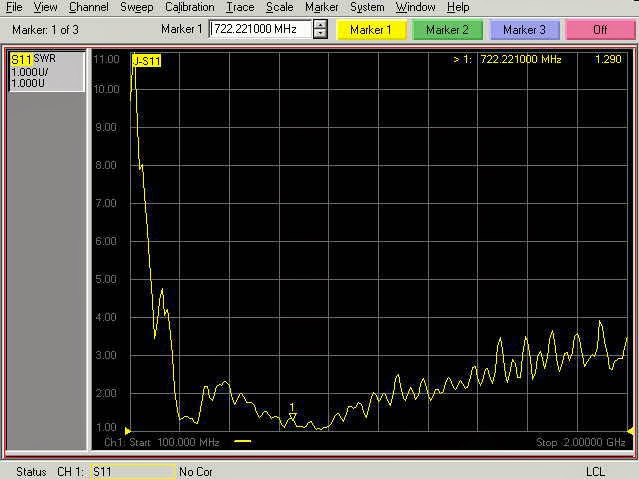Viewport: 639px width, 479px height.
Task: Click the left reference level arrow marker
Action: click(x=128, y=431)
